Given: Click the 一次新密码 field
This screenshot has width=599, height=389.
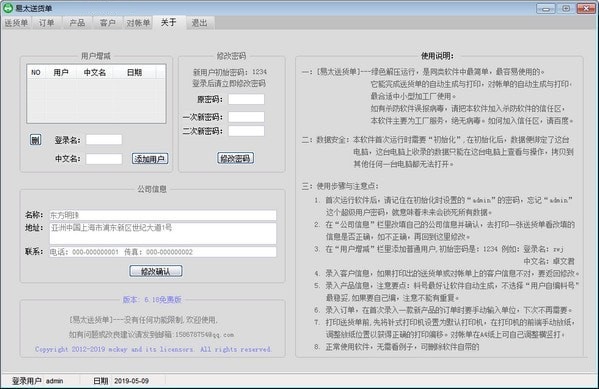Looking at the screenshot, I should tap(246, 117).
